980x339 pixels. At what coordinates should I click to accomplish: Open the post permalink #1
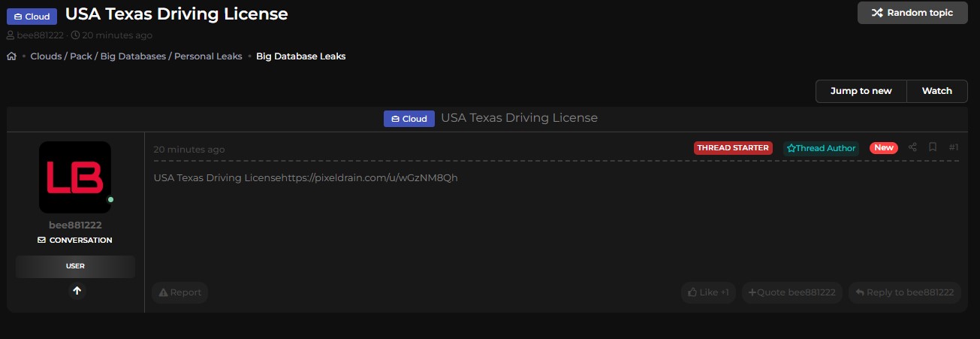click(953, 147)
